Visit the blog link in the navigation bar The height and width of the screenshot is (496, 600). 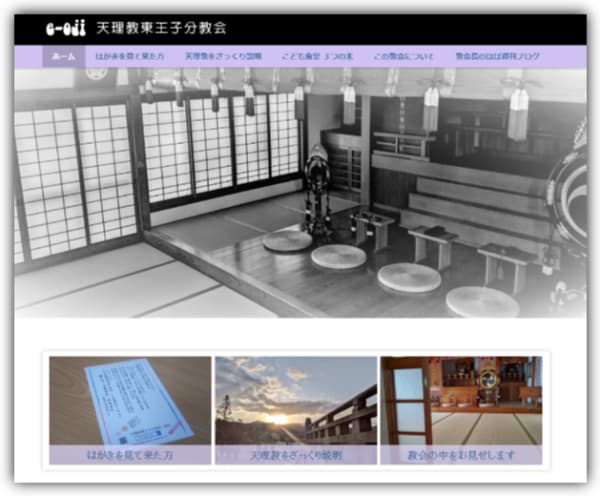click(x=497, y=57)
